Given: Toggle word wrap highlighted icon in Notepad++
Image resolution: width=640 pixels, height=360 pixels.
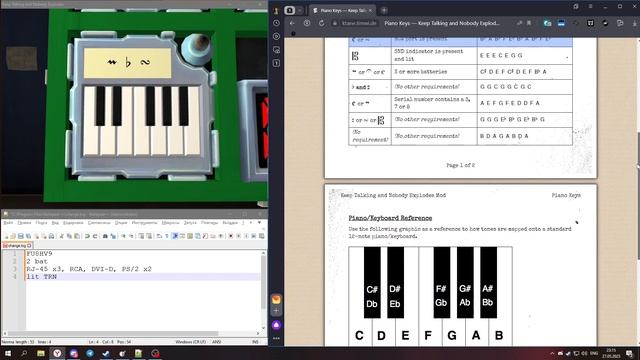Looking at the screenshot, I should click(x=175, y=236).
